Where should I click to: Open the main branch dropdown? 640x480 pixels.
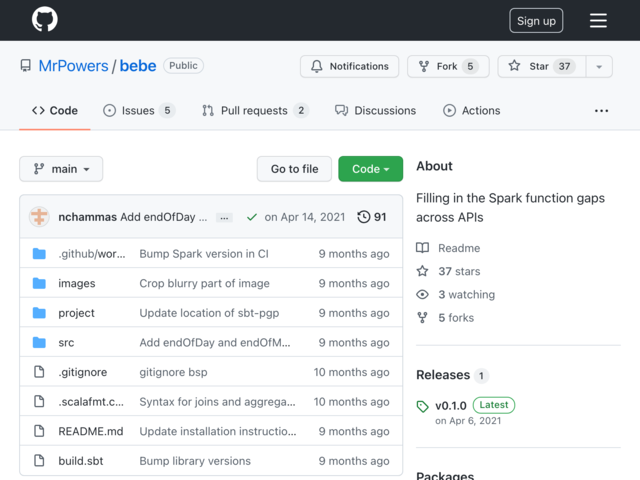[61, 169]
